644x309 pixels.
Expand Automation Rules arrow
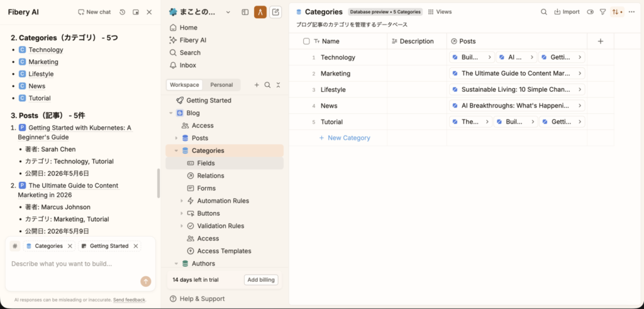coord(182,201)
